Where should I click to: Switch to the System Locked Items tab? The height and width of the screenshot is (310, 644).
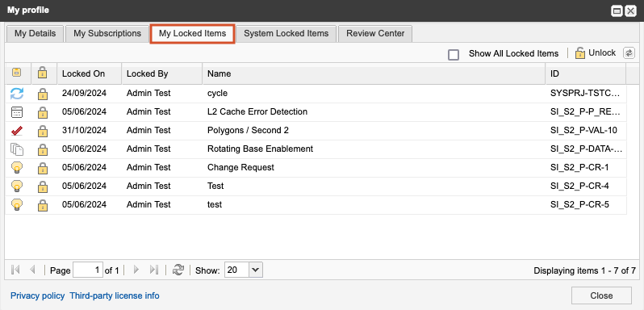(286, 34)
